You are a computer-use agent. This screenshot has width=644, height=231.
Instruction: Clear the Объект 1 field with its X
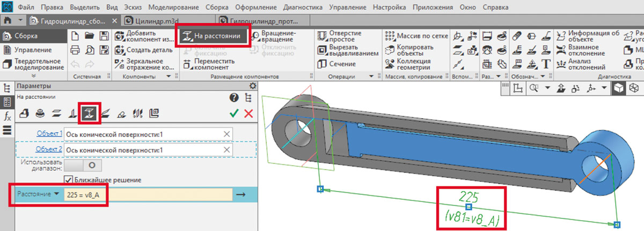[x=226, y=134]
